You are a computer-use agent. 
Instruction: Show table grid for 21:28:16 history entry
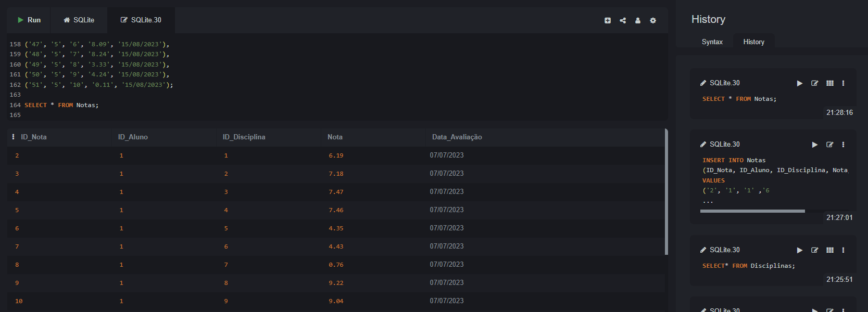(x=830, y=83)
